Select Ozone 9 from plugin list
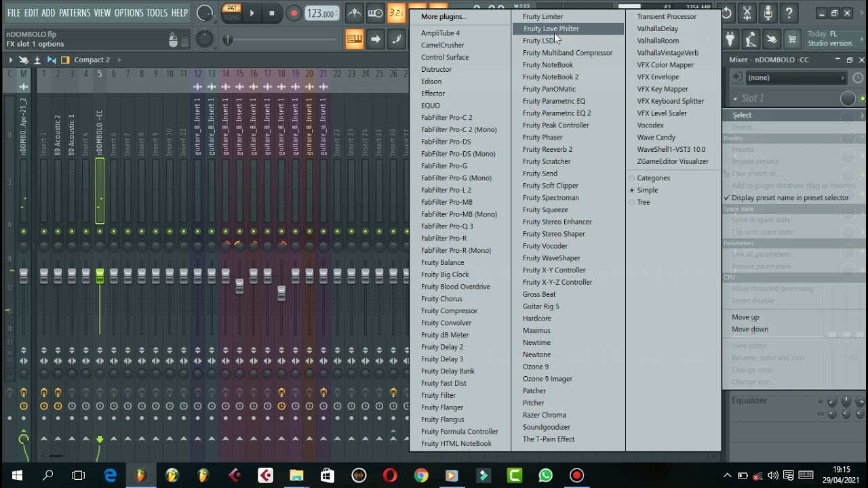Screen dimensions: 868x488 point(536,367)
